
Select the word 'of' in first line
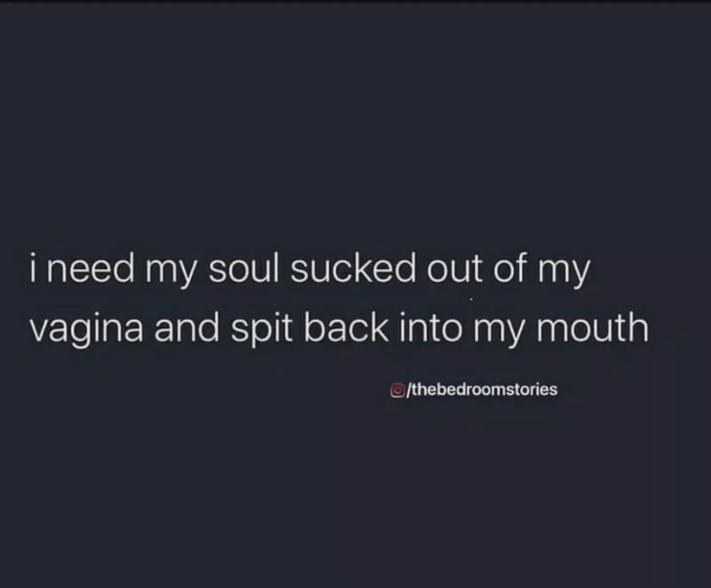511,269
